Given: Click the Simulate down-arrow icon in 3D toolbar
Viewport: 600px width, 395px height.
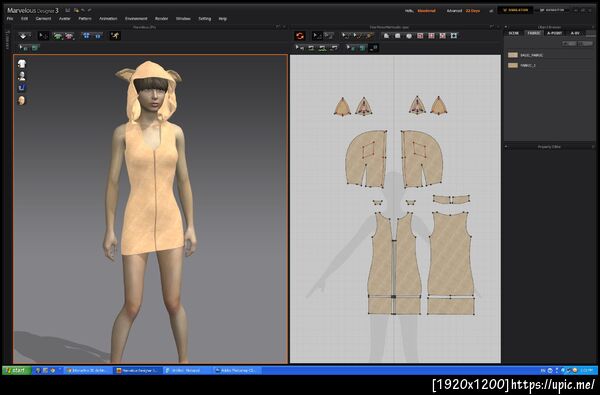Looking at the screenshot, I should click(24, 36).
